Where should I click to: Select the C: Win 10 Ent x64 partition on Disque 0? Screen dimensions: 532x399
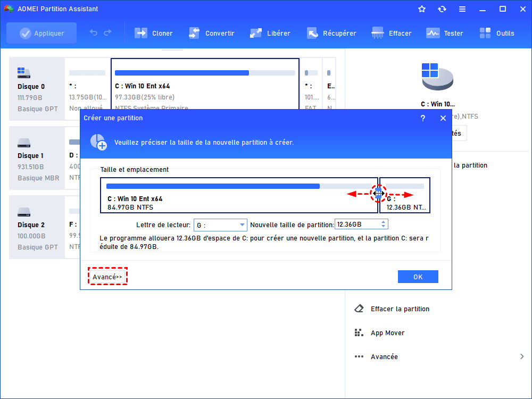[205, 84]
